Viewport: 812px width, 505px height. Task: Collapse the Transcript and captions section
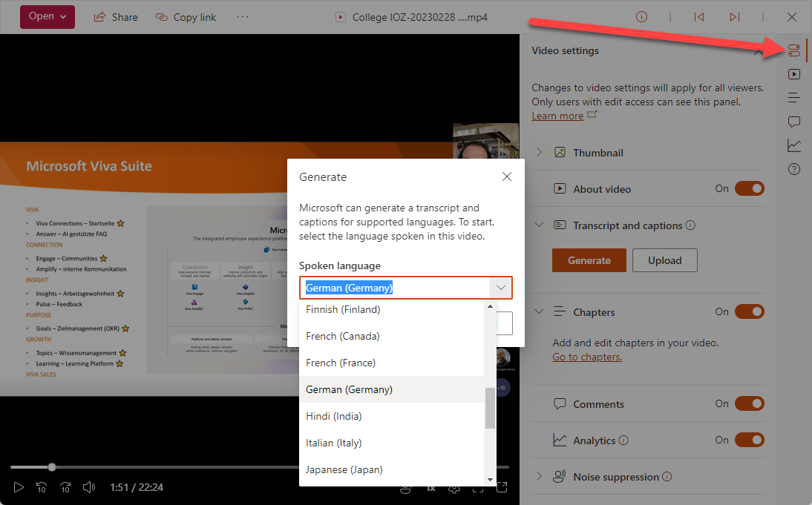(x=539, y=225)
